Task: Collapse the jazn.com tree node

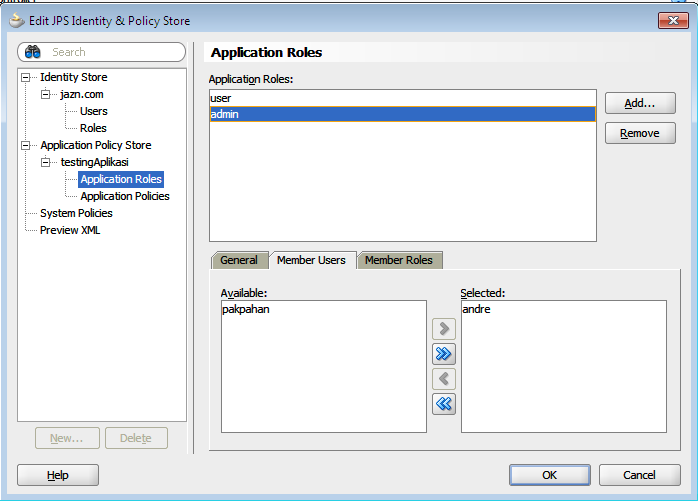Action: tap(45, 94)
